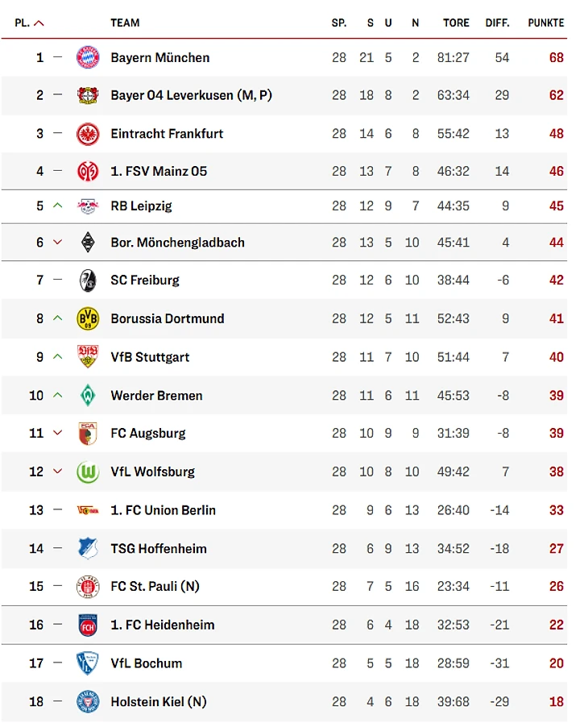Image resolution: width=588 pixels, height=723 pixels.
Task: Click the green up arrow beside VfB Stuttgart
Action: click(x=58, y=357)
